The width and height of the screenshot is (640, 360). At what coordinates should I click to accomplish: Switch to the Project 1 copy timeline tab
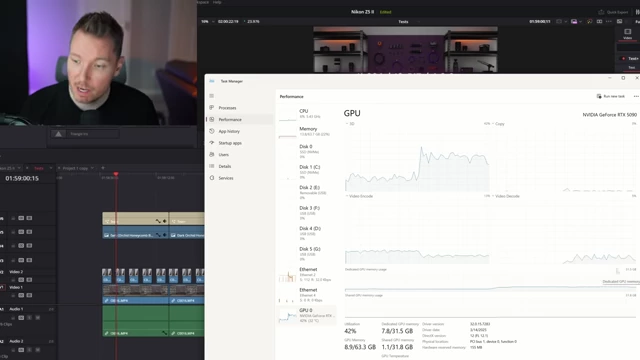pyautogui.click(x=76, y=168)
